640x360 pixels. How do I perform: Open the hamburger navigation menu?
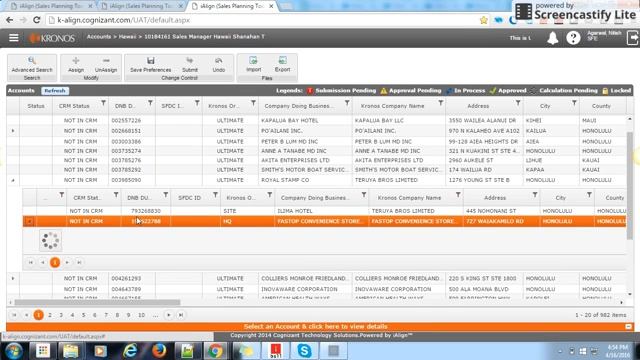tap(13, 38)
